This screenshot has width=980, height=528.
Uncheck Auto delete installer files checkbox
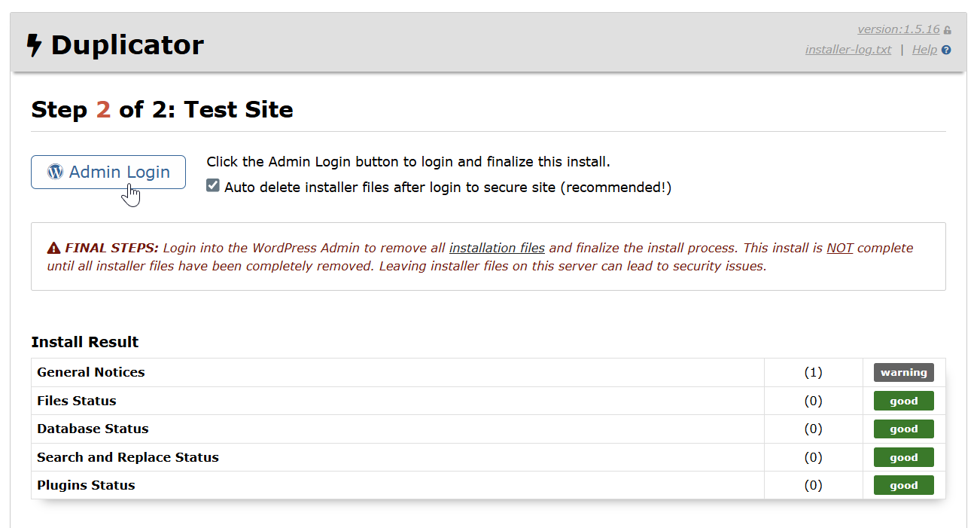(x=213, y=186)
